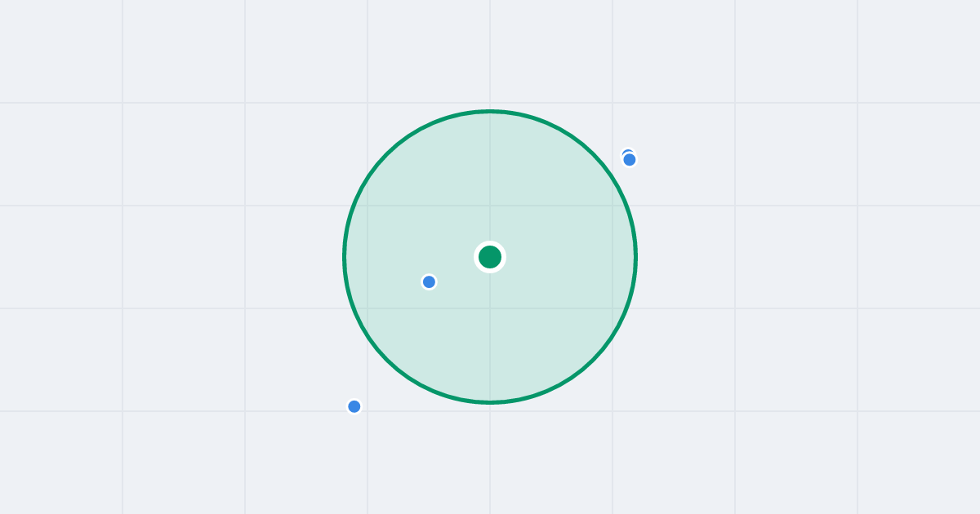980x514 pixels.
Task: Click the white halo of the inner blue dot
Action: (x=429, y=274)
